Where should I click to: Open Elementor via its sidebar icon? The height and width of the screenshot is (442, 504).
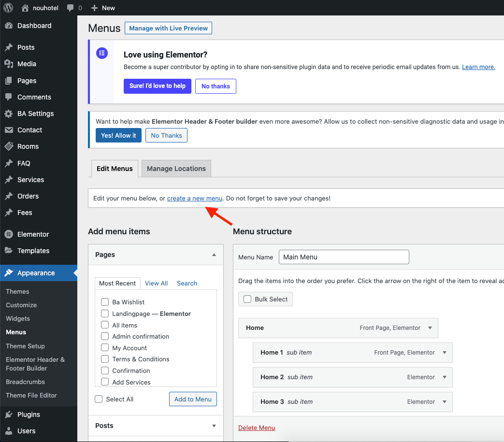(9, 234)
